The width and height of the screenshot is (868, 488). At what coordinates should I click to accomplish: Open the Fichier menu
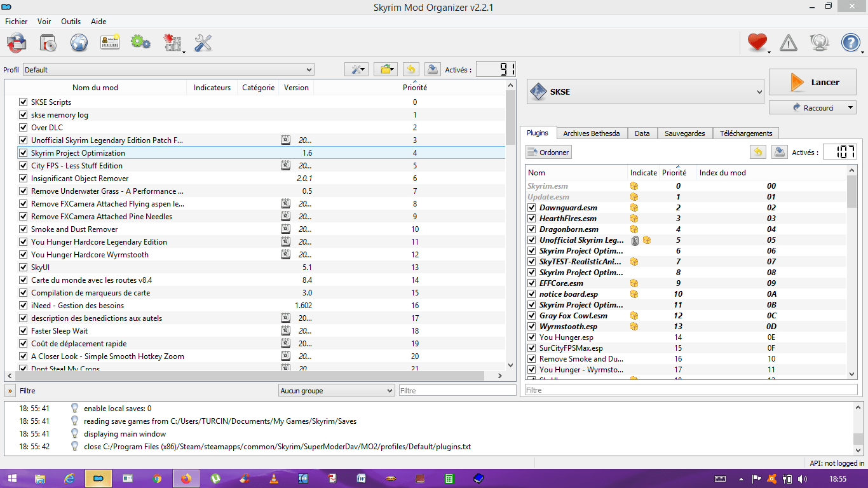(x=17, y=21)
